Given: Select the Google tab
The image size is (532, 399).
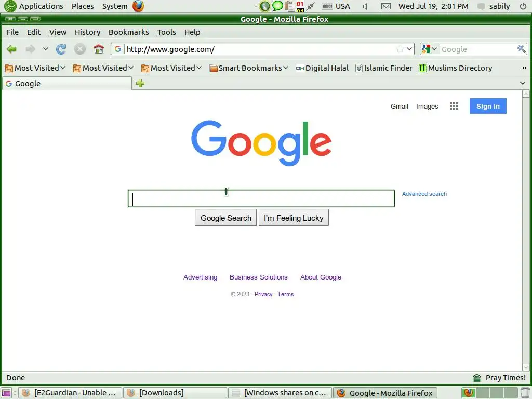Looking at the screenshot, I should pos(67,84).
